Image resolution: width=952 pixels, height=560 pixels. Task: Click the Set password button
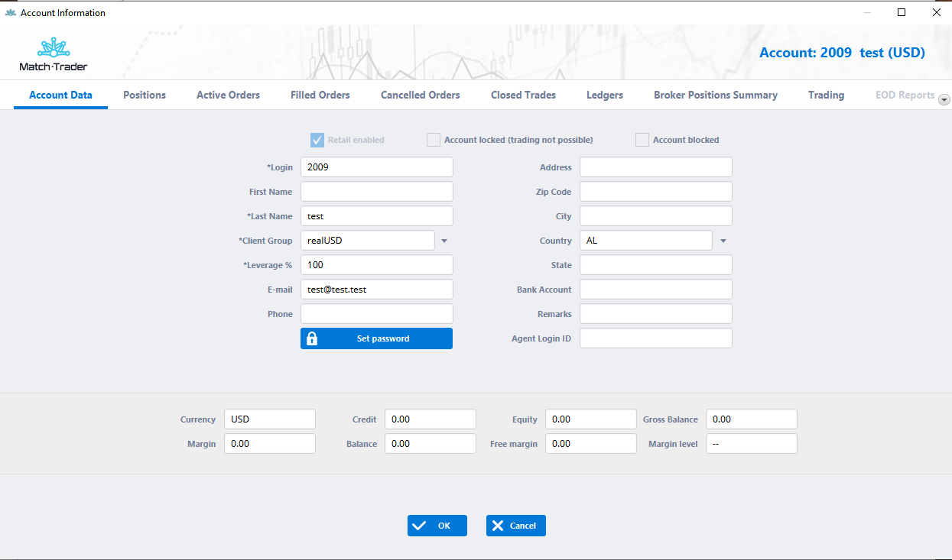376,338
